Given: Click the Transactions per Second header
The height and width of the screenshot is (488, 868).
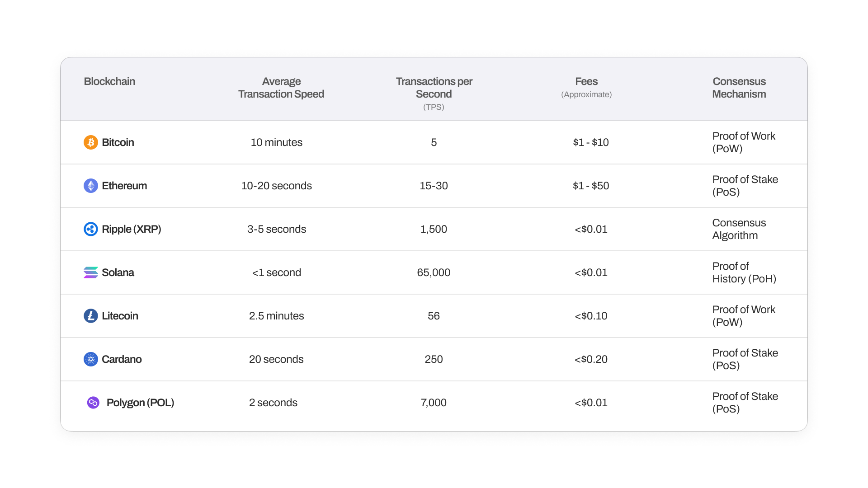Looking at the screenshot, I should (x=434, y=88).
